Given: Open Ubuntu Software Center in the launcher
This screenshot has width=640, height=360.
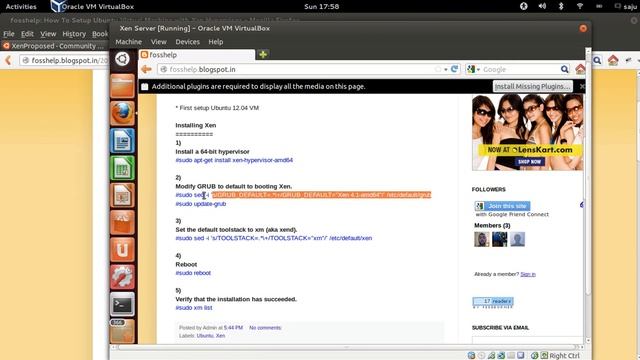Looking at the screenshot, I should pos(122,222).
